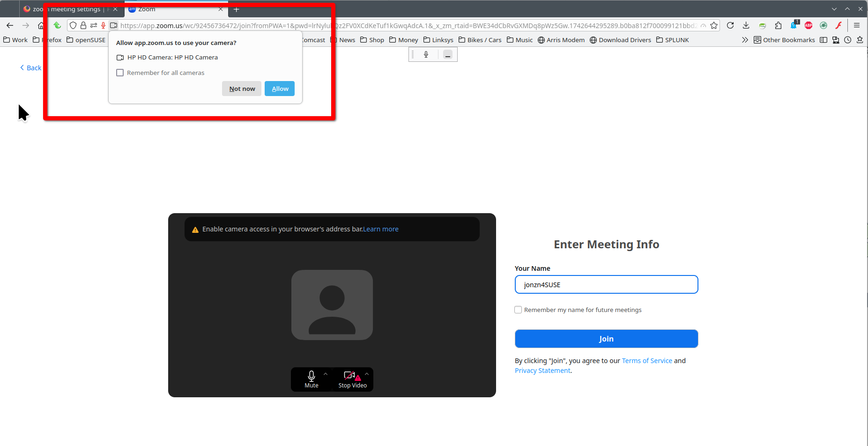
Task: Click the green arrow toolbar extension icon
Action: (57, 25)
